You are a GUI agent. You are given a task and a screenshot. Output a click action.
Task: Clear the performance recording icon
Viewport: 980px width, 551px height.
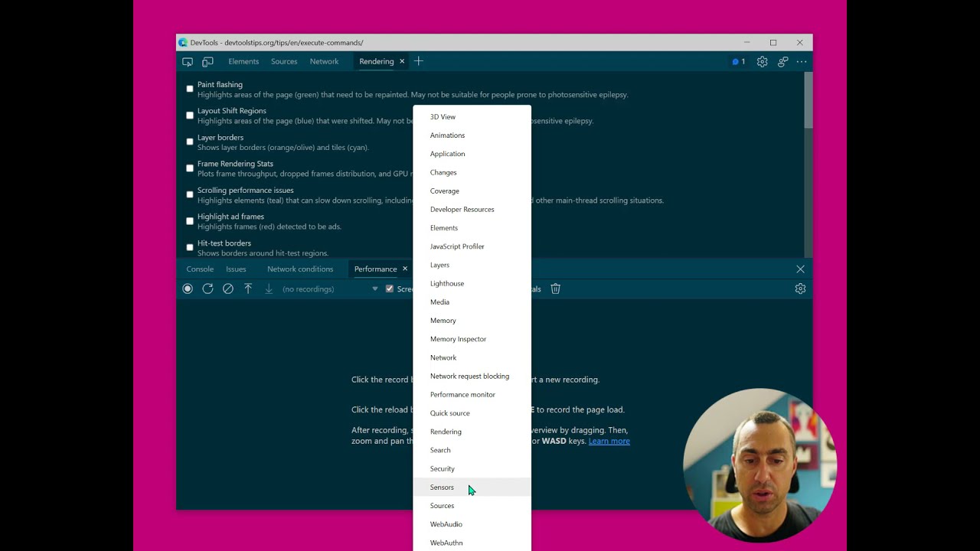point(228,289)
